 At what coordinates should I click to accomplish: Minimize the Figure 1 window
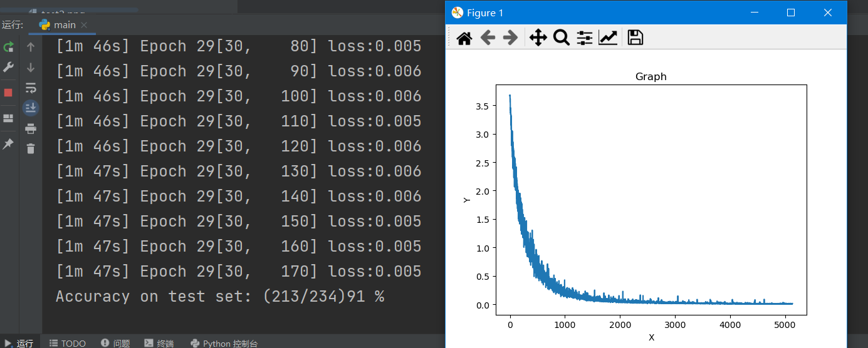tap(755, 13)
